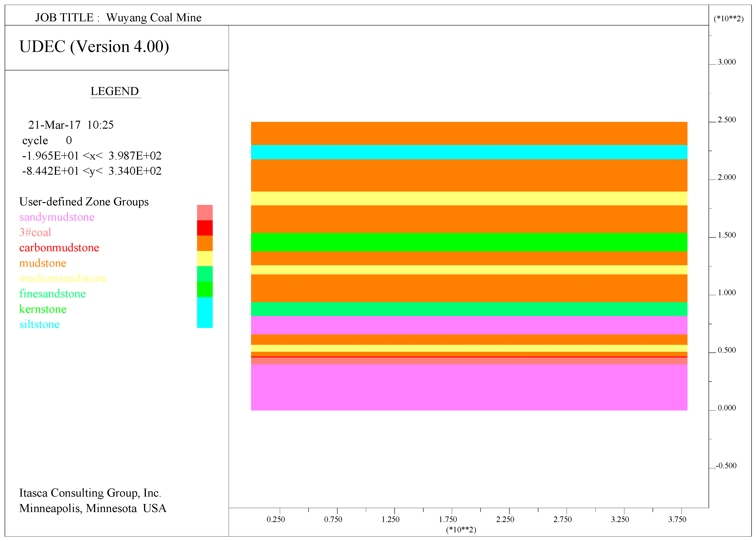Click the cyan swatch in the legend
The height and width of the screenshot is (541, 756).
pyautogui.click(x=205, y=312)
